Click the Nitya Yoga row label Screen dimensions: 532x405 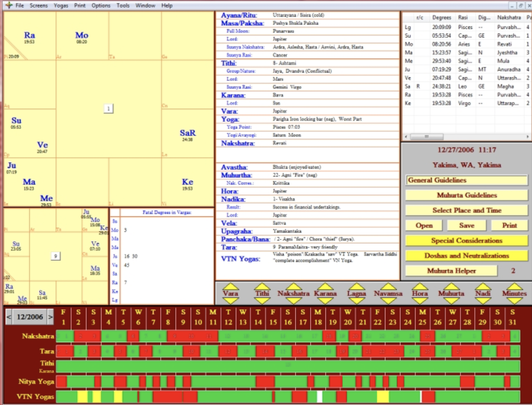(x=36, y=381)
